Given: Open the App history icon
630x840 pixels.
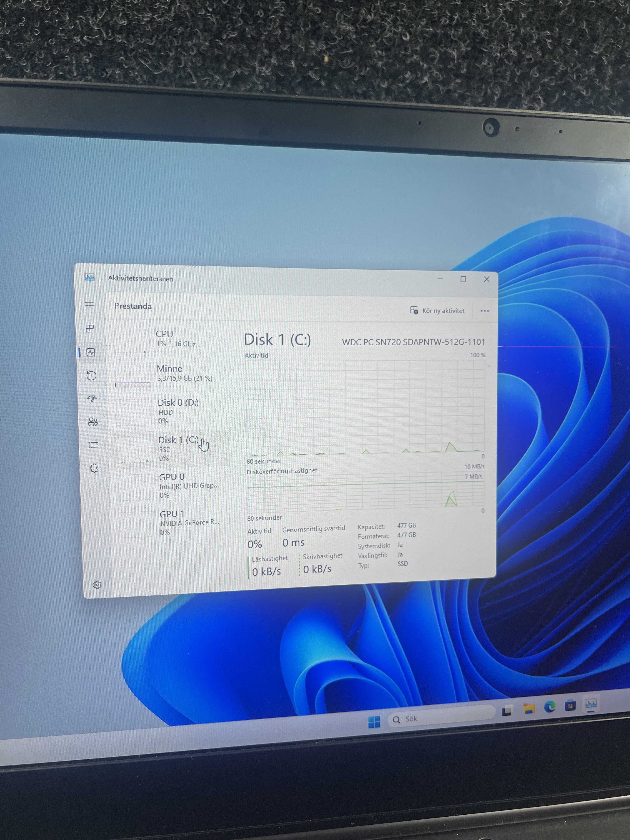Looking at the screenshot, I should 91,376.
